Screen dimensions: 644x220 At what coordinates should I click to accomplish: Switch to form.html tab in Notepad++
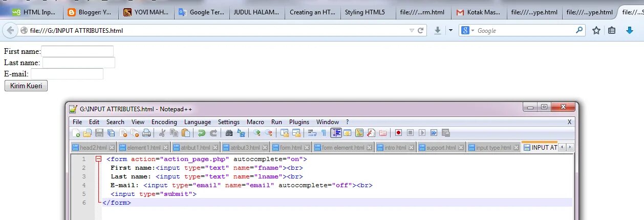pyautogui.click(x=291, y=148)
